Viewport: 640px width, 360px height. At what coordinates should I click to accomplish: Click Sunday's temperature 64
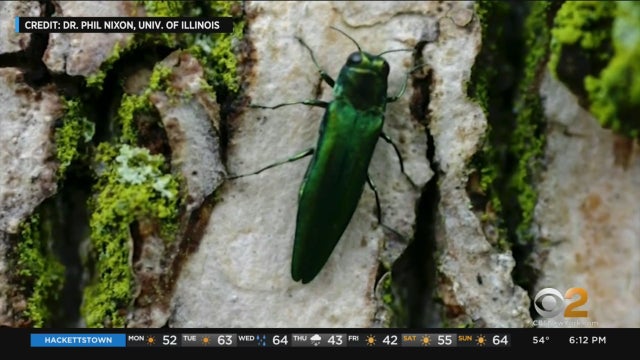tap(500, 340)
